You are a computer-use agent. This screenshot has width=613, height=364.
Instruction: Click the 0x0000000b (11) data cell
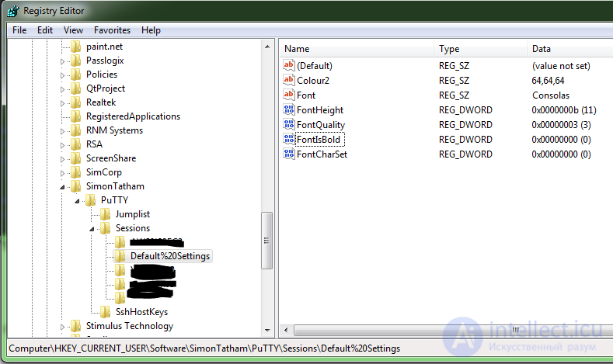(x=564, y=110)
